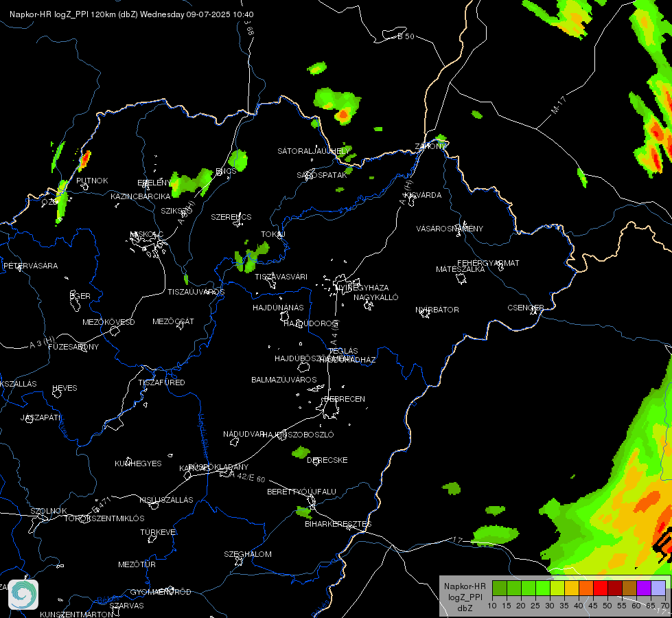The height and width of the screenshot is (618, 672).
Task: Click the ZAHONY border town label
Action: coord(430,146)
